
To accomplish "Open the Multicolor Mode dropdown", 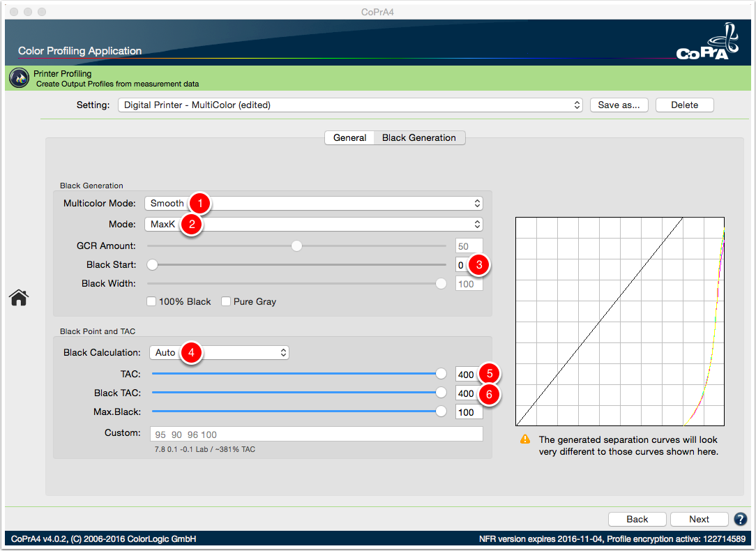I will [313, 204].
